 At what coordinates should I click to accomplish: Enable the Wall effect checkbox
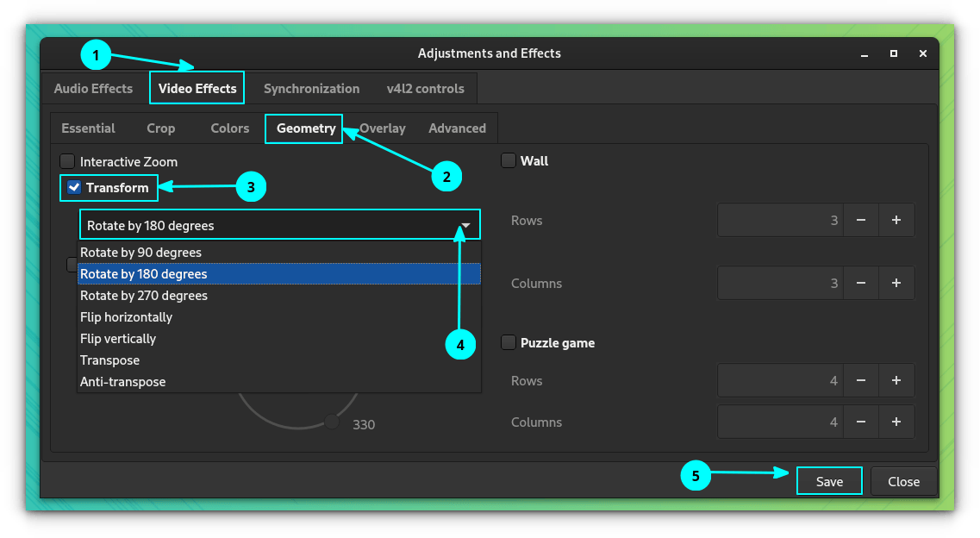[x=509, y=160]
